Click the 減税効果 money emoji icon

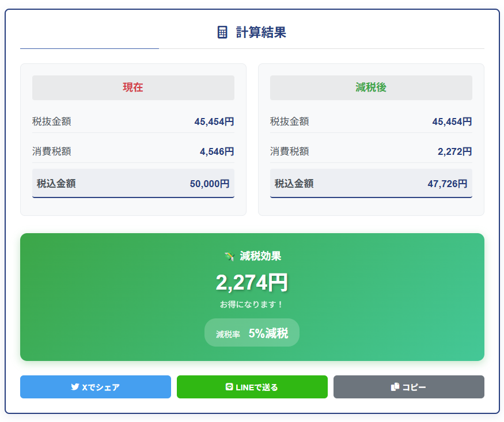229,256
